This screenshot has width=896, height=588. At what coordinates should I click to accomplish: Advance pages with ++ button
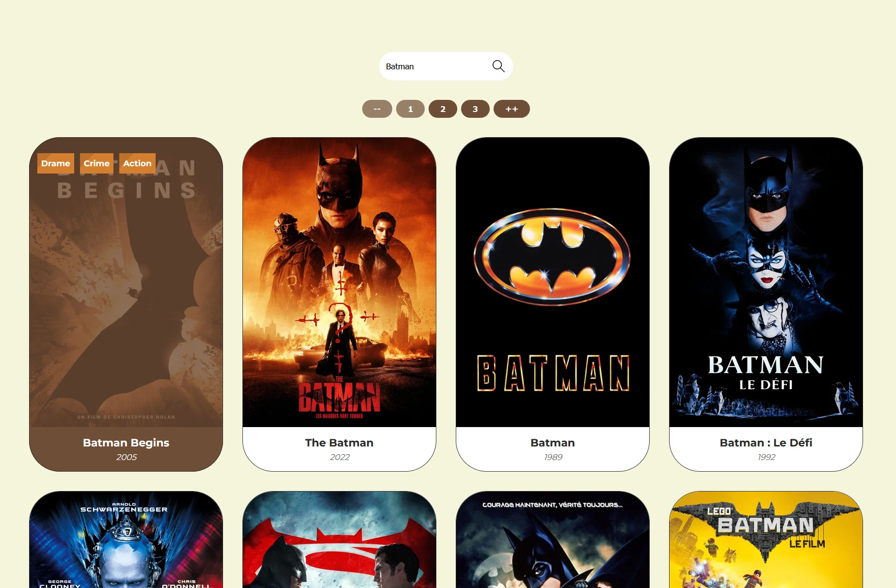point(512,109)
